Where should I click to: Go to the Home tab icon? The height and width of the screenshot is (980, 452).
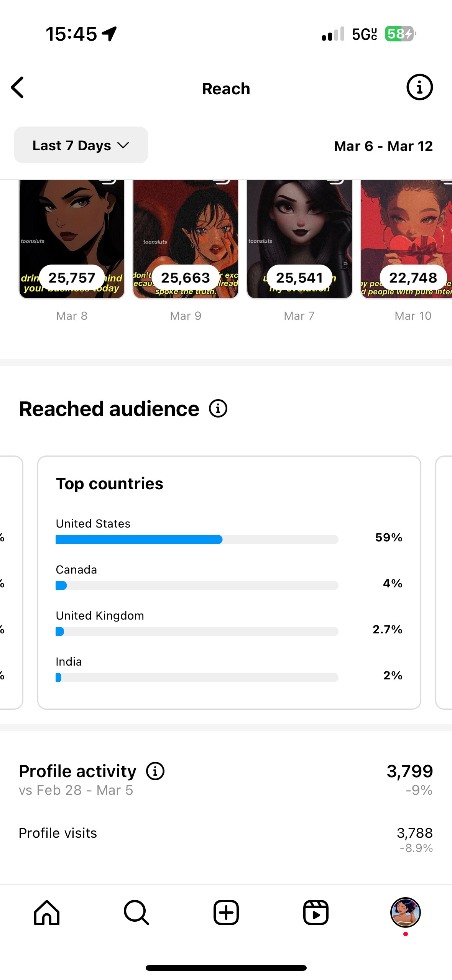point(47,913)
